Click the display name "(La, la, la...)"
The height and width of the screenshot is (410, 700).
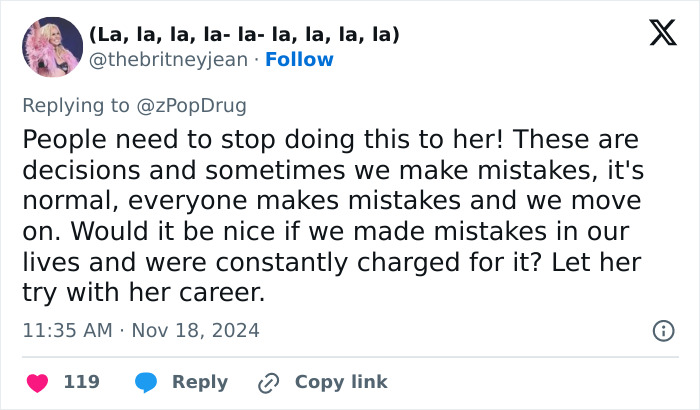point(245,35)
